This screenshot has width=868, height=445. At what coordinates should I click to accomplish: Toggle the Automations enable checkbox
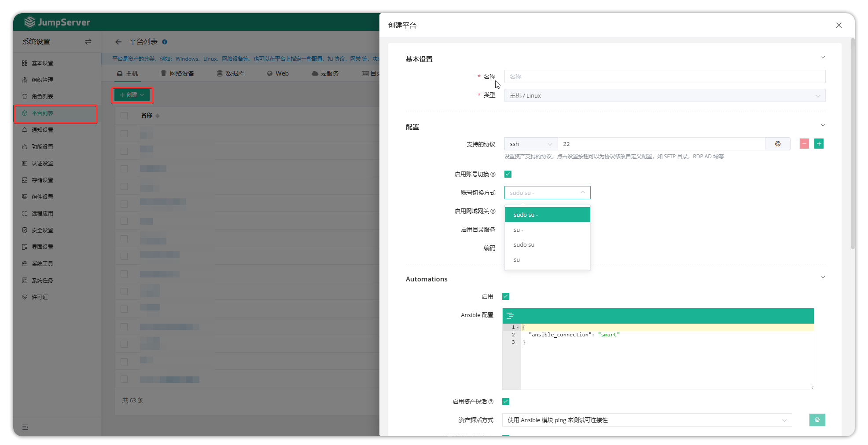point(506,296)
